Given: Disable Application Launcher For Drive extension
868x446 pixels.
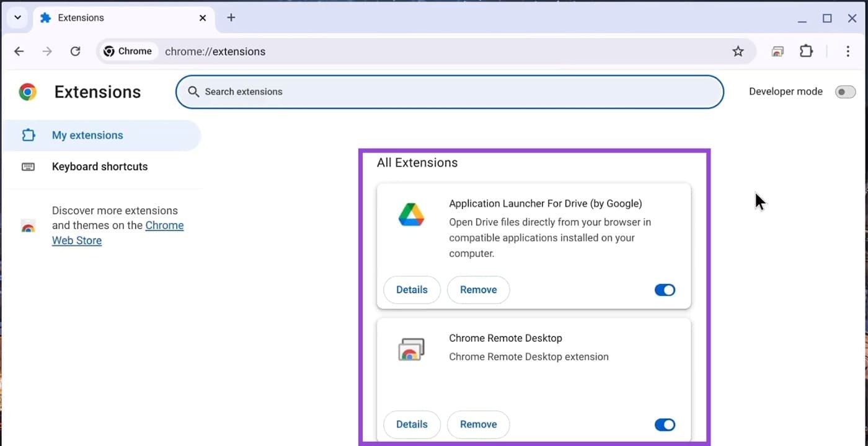Looking at the screenshot, I should [665, 290].
